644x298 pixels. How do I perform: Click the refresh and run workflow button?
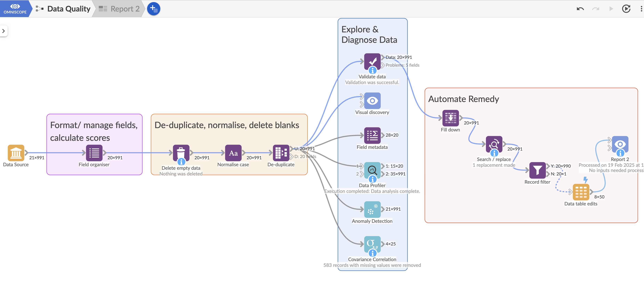click(x=626, y=9)
